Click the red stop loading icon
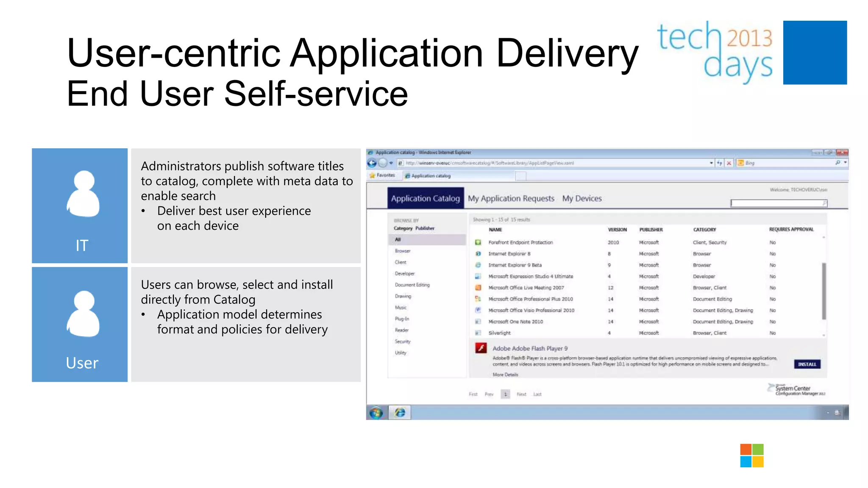 click(x=729, y=163)
